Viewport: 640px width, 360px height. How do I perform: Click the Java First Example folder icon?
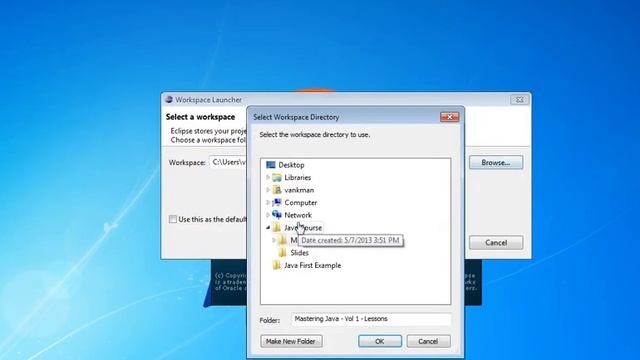277,265
